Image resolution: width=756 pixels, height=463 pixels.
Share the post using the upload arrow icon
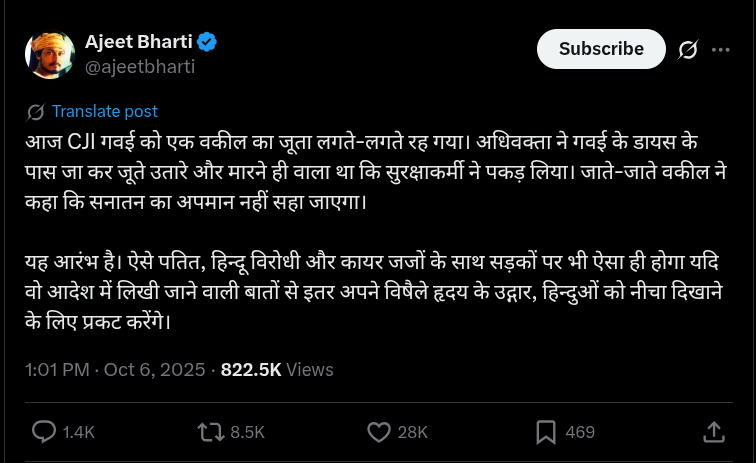point(714,432)
